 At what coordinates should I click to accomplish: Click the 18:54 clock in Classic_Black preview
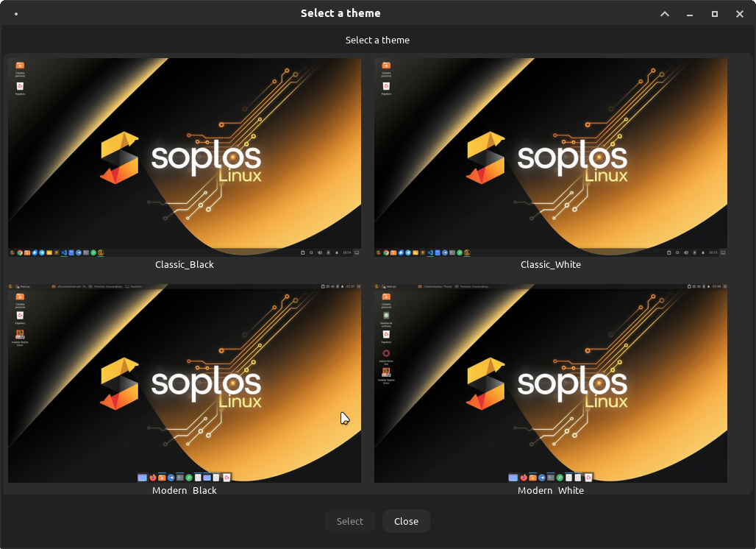(347, 252)
